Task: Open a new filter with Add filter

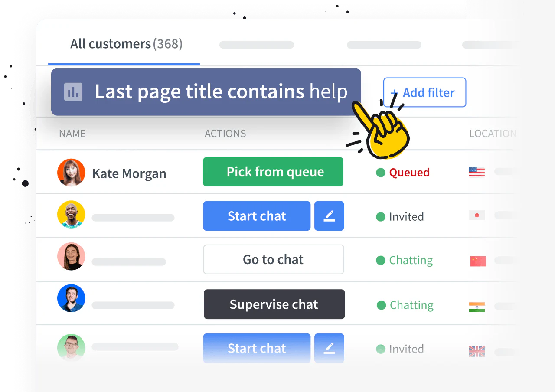Action: (x=424, y=92)
